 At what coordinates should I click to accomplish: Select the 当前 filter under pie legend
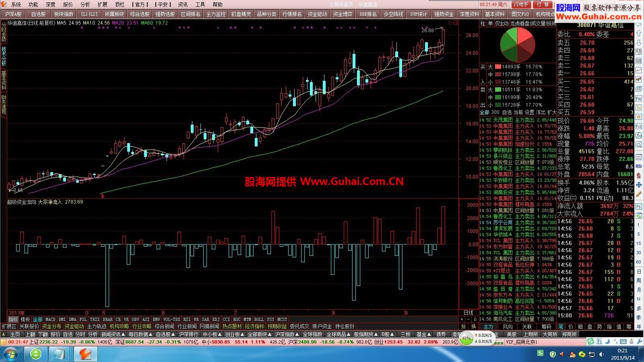(518, 112)
